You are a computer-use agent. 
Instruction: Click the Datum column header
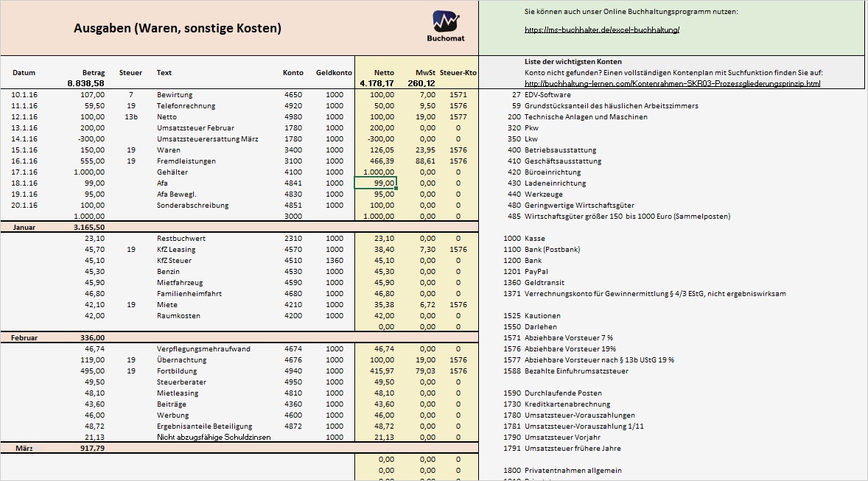pyautogui.click(x=24, y=72)
